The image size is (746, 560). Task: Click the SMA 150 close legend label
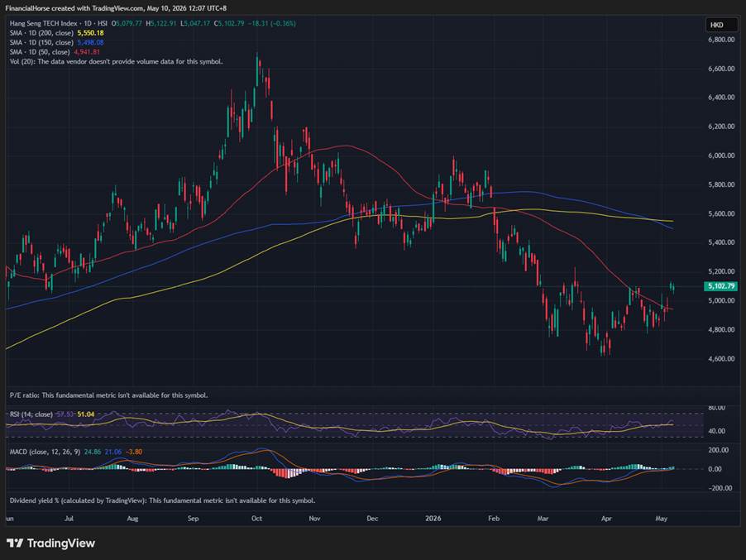click(41, 42)
